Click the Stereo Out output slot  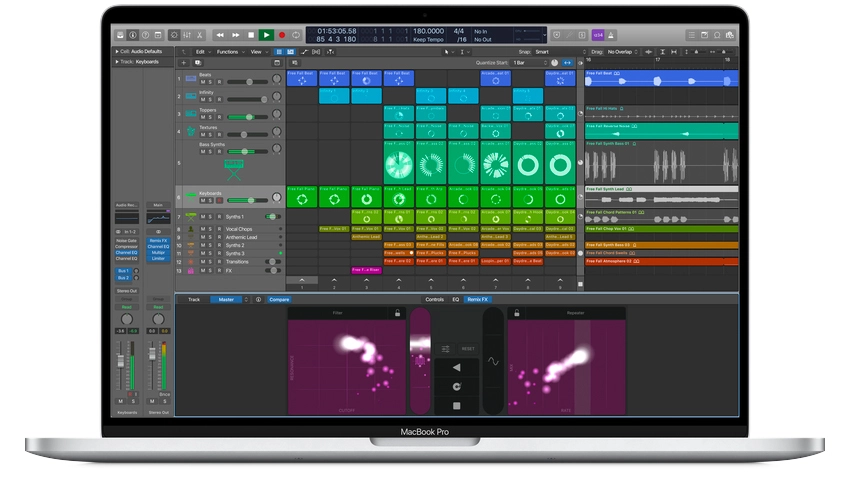click(x=127, y=290)
